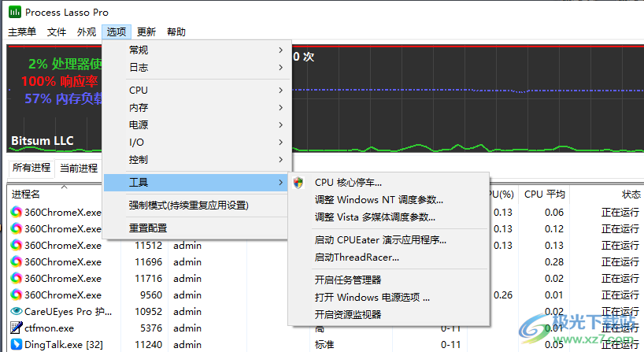This screenshot has width=644, height=352.
Task: Expand the 控制 submenu
Action: (196, 159)
